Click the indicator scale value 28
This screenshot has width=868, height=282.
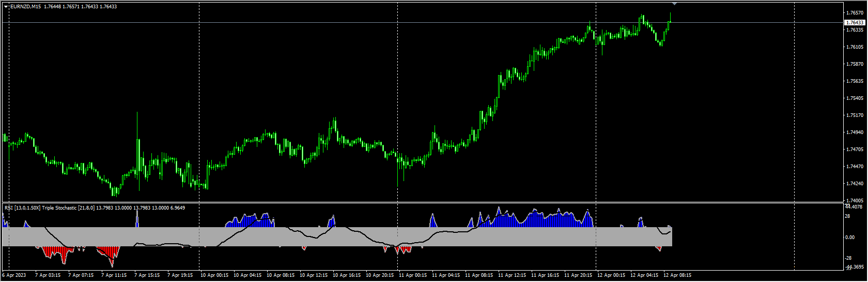(847, 216)
